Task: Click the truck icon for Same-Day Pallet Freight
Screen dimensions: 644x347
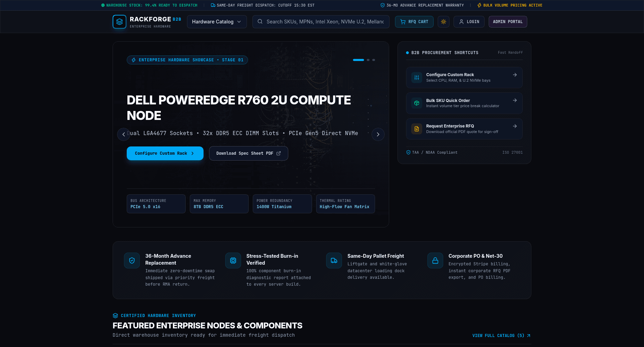Action: (x=334, y=261)
